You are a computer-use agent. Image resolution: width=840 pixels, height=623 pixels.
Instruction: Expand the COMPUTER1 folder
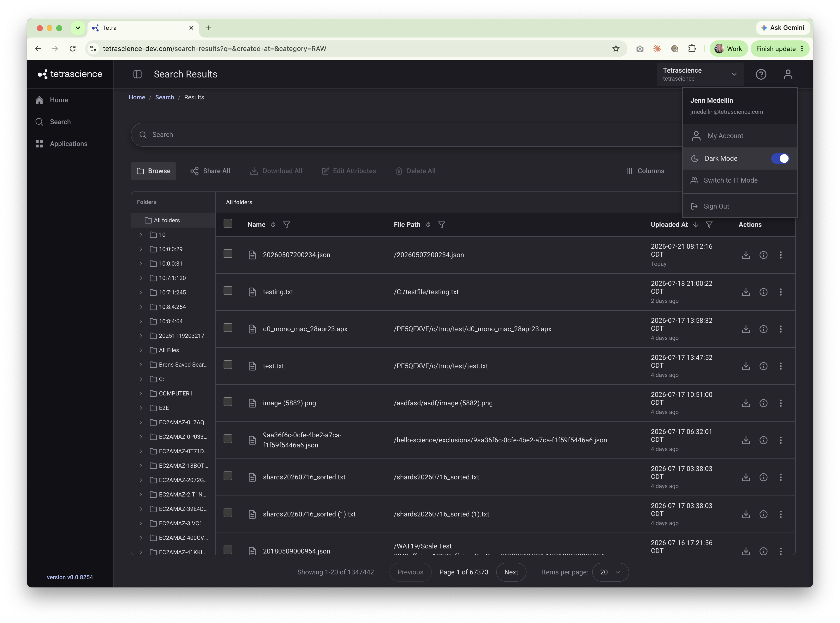click(141, 393)
